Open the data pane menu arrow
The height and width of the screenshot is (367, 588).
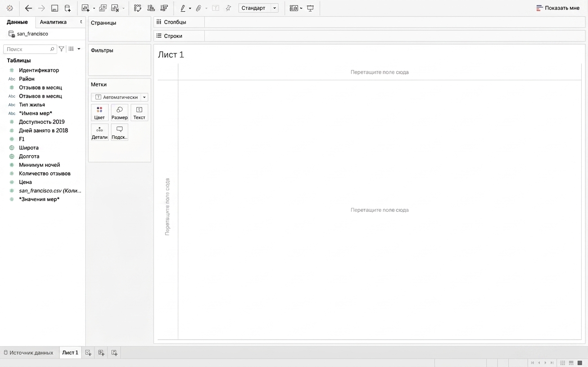[79, 49]
